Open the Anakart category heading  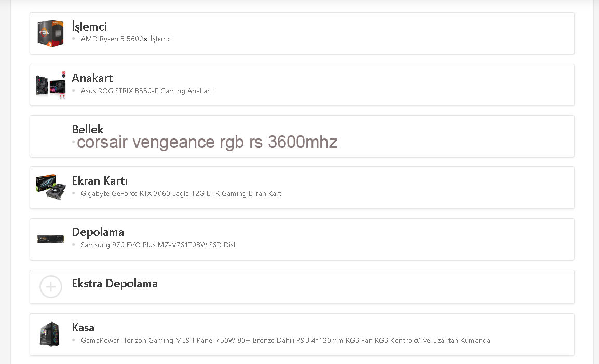[x=92, y=78]
